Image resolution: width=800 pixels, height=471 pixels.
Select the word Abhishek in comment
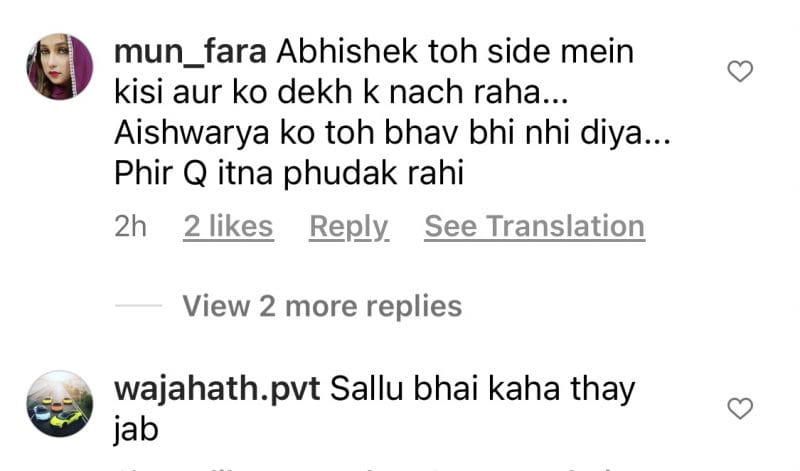pos(347,52)
